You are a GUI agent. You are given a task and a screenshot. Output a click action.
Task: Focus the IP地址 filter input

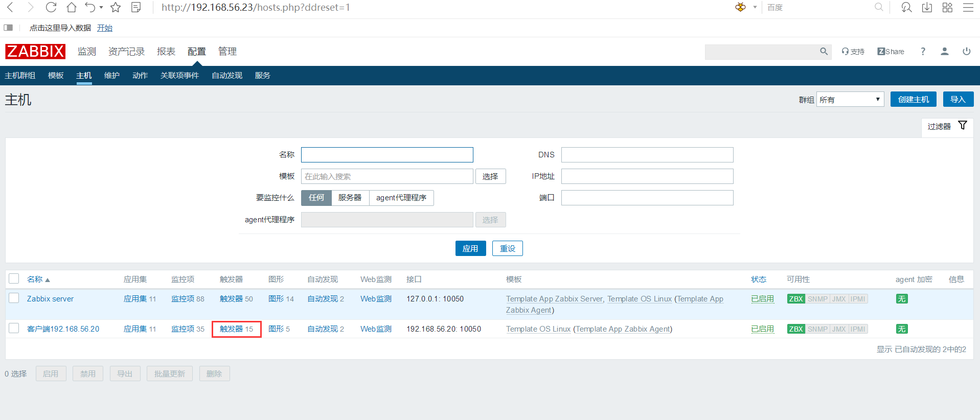click(x=647, y=176)
